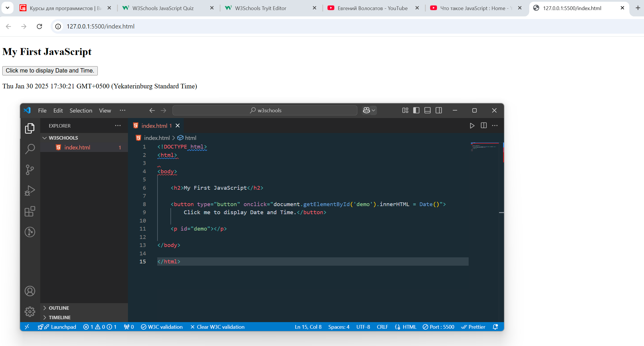
Task: Open the Search view in the activity bar
Action: pyautogui.click(x=30, y=149)
